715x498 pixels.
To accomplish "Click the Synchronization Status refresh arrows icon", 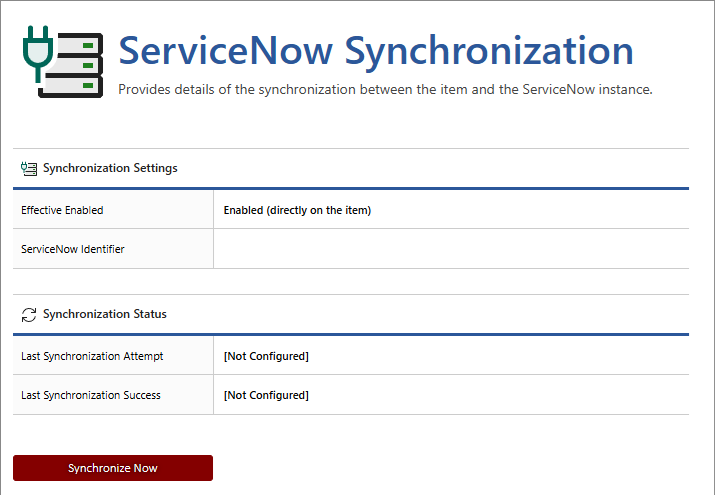I will [29, 314].
